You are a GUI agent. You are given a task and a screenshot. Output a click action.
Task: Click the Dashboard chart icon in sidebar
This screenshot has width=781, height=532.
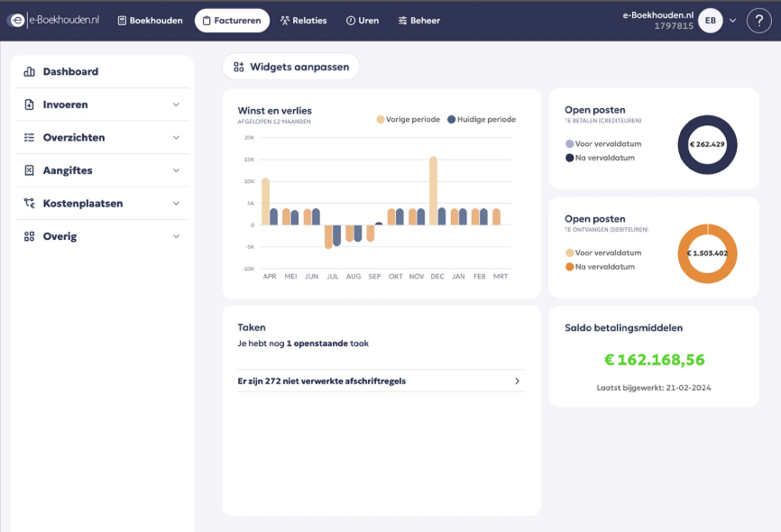[29, 71]
